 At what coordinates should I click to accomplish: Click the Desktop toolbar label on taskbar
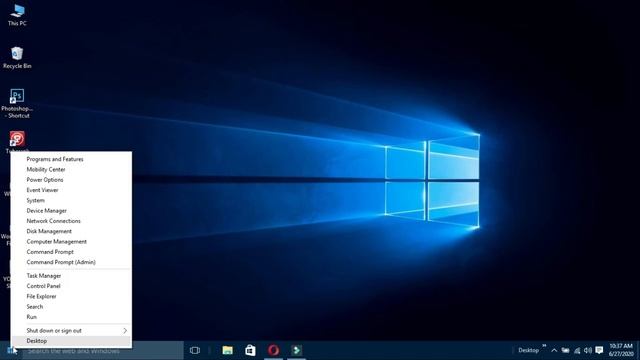coord(528,350)
